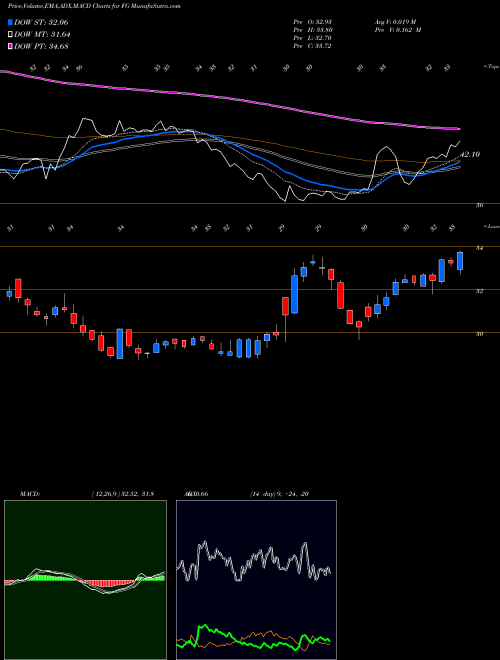
Task: Select the 'DOW ST: 32.06' legend text
Action: [41, 22]
